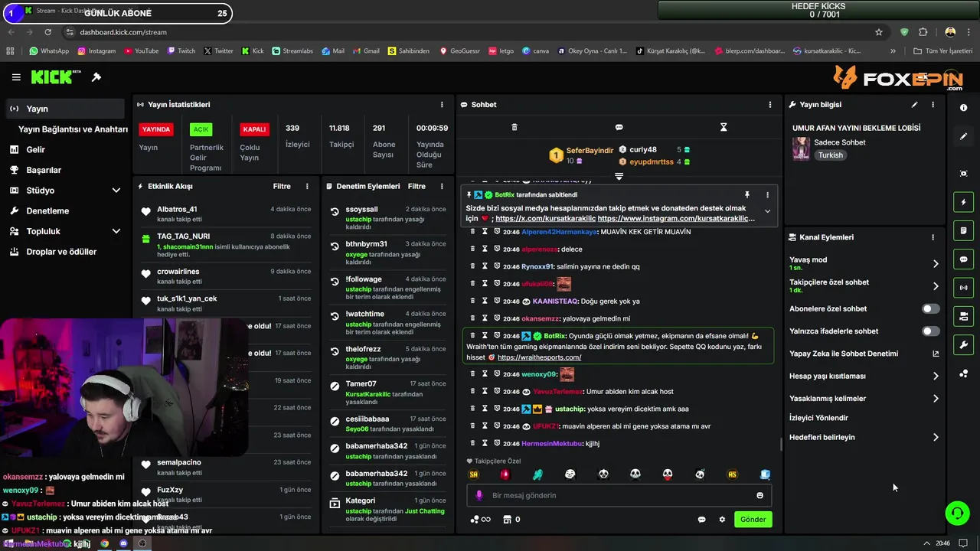Open the Yayın bilgisi three-dot menu
Screen dimensions: 980x551
[933, 105]
